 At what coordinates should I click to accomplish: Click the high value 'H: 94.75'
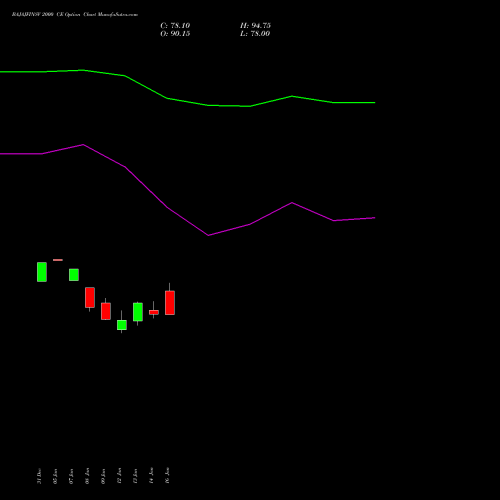[255, 26]
